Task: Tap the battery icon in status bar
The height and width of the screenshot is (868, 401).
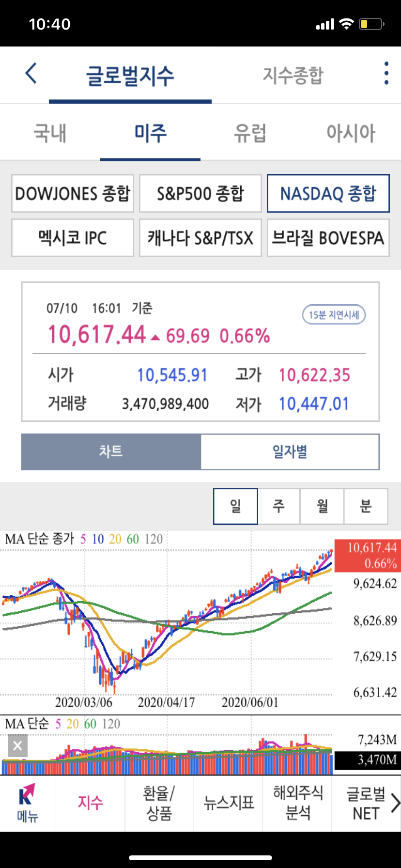Action: point(371,24)
